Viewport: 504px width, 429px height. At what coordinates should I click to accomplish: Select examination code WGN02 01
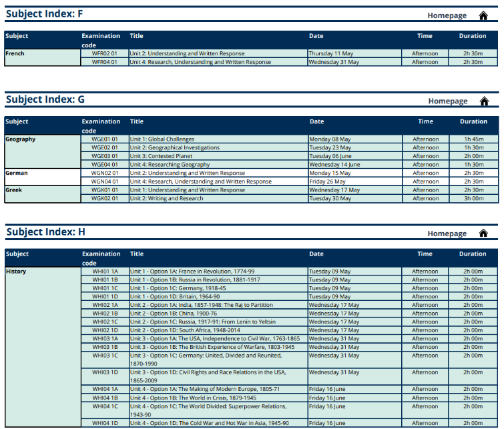pyautogui.click(x=105, y=173)
